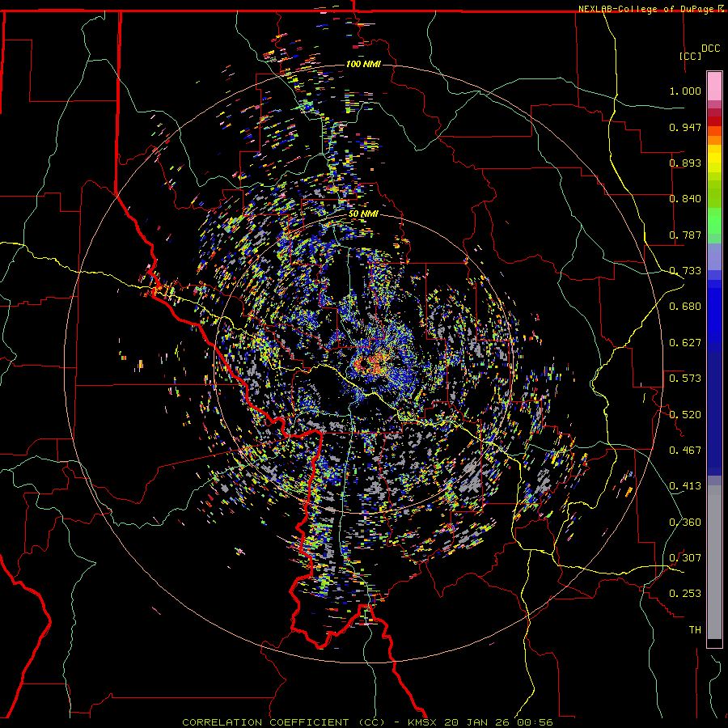Click the 0.360 legend value
This screenshot has width=728, height=728.
tap(685, 523)
